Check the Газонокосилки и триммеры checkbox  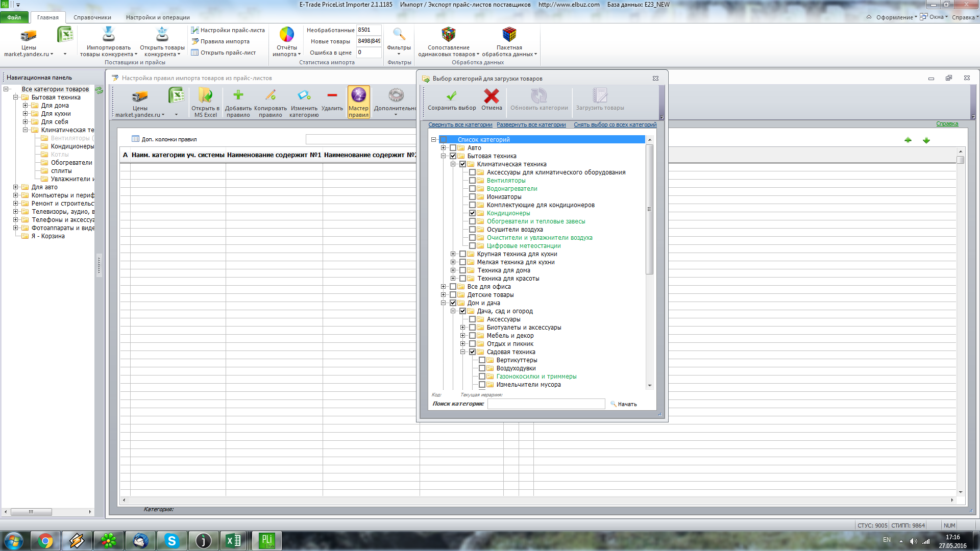[482, 377]
